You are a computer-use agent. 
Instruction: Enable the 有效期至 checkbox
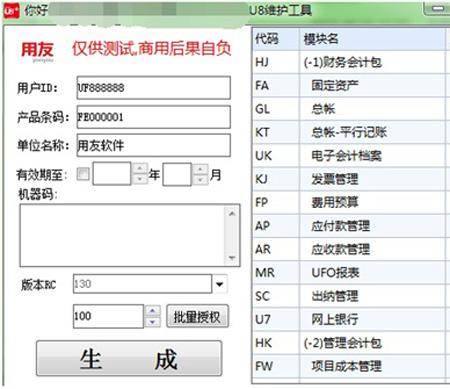pos(83,173)
